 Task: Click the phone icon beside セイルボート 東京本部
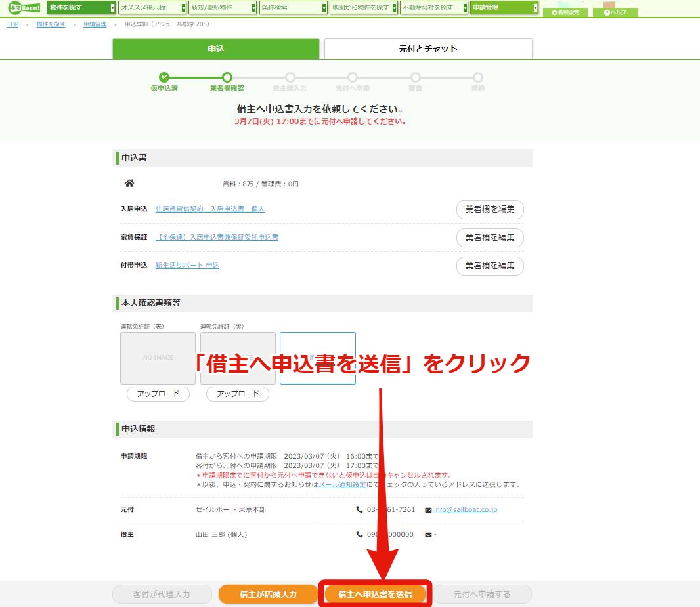pos(359,509)
